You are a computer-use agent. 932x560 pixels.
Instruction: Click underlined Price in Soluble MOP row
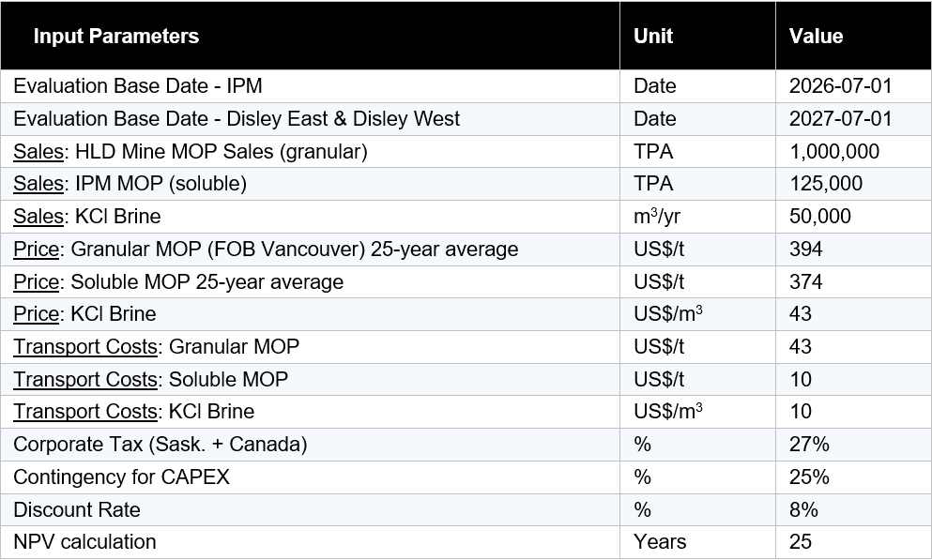point(37,281)
